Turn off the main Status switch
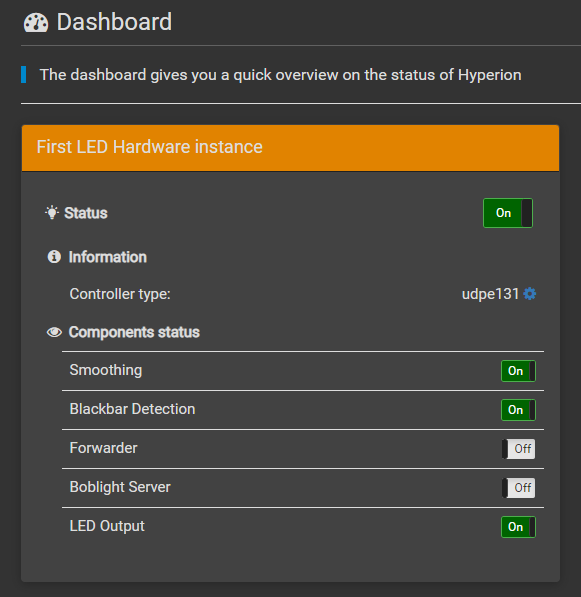Viewport: 581px width, 597px height. click(x=508, y=213)
